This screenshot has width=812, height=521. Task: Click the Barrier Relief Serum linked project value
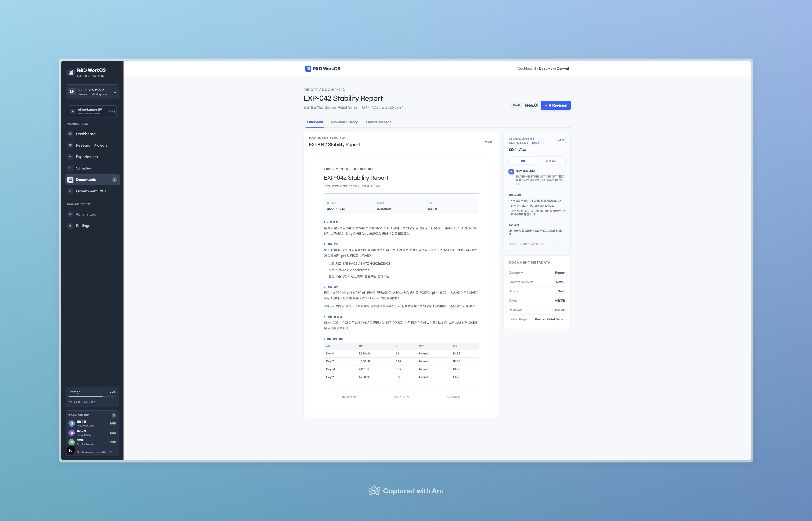point(550,319)
